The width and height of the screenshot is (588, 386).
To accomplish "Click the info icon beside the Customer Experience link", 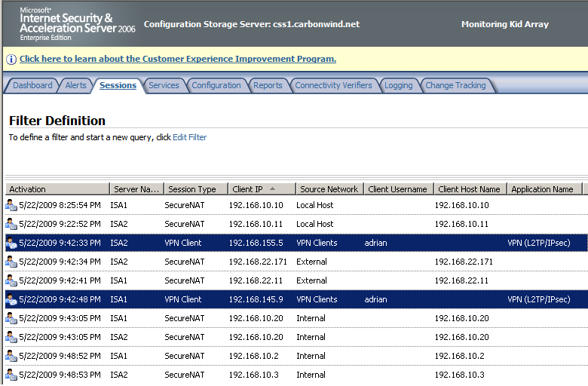I will [11, 60].
